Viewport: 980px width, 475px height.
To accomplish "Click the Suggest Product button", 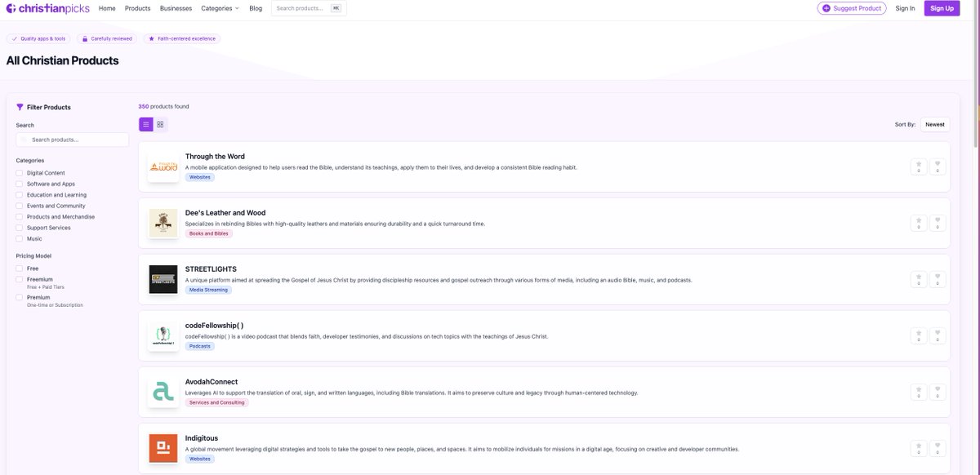I will 852,8.
